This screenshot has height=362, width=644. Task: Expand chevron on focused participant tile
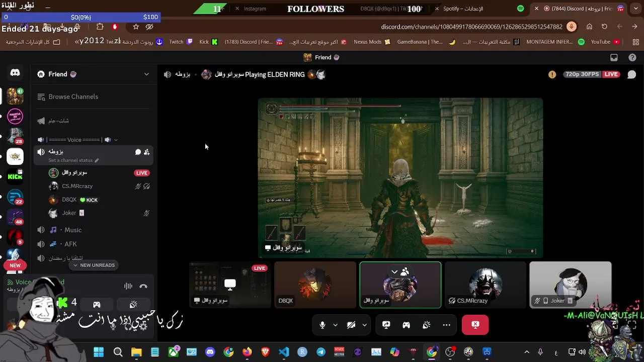[x=394, y=272]
